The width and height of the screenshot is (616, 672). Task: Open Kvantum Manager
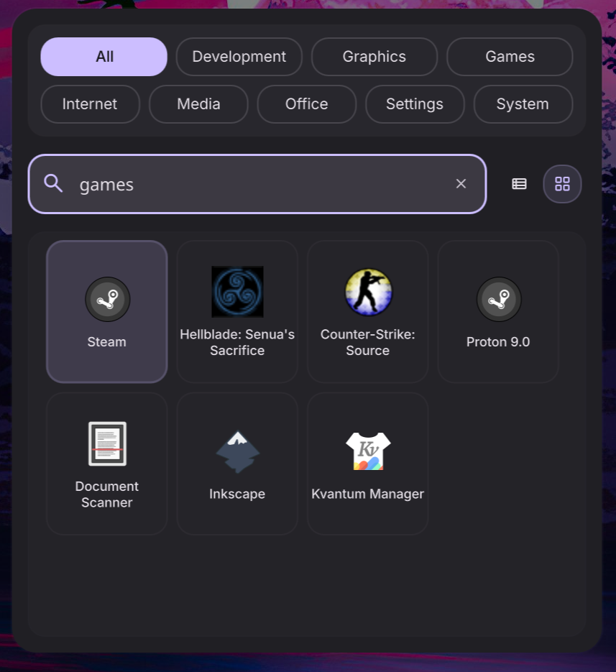click(x=367, y=464)
